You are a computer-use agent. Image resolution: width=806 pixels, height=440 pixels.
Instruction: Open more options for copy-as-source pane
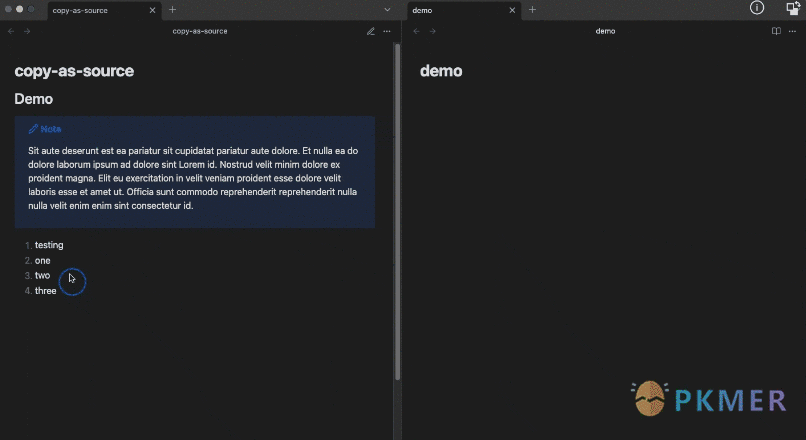(387, 31)
